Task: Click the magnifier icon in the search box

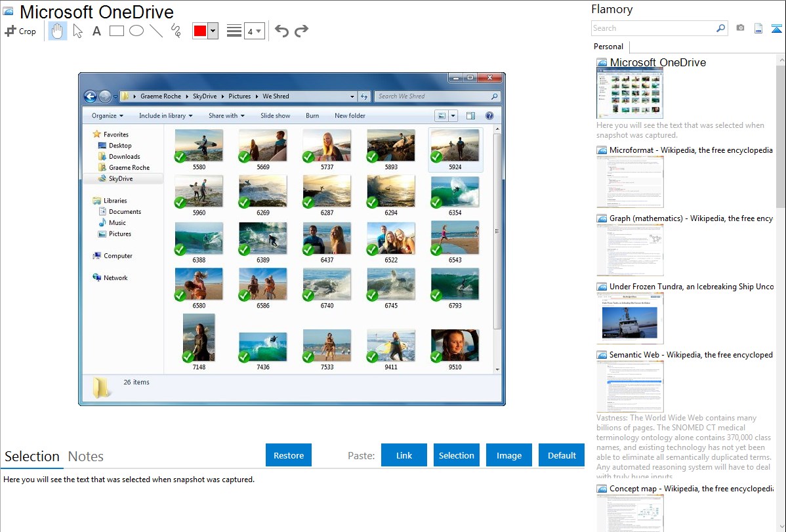Action: (x=720, y=28)
